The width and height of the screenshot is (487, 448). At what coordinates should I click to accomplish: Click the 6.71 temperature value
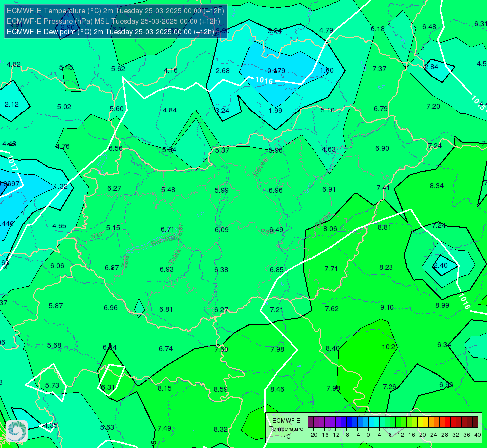pos(168,229)
